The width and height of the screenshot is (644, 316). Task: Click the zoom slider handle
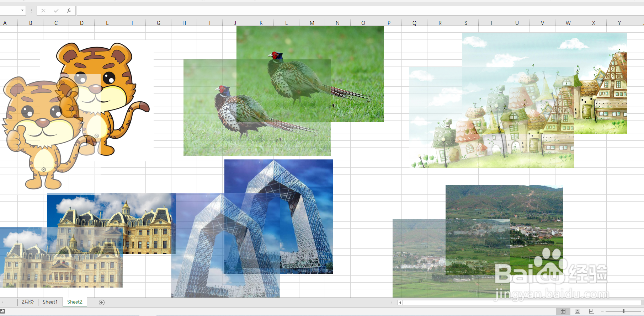click(623, 311)
